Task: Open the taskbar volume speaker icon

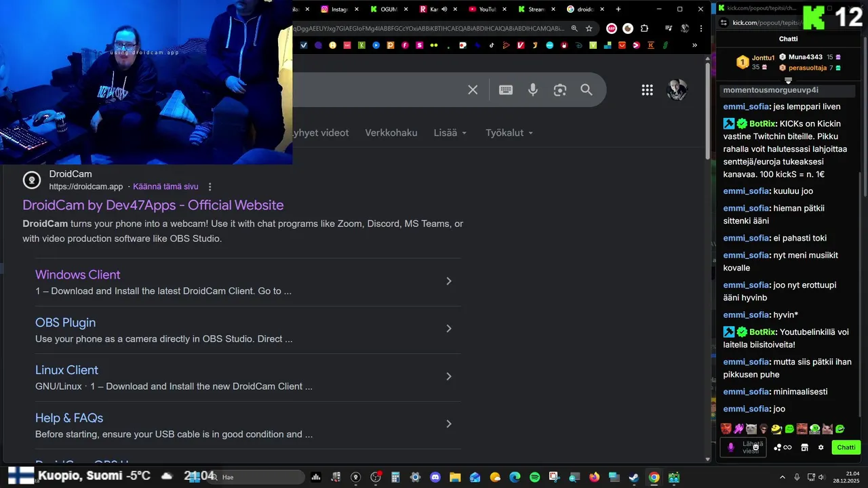Action: [x=821, y=477]
